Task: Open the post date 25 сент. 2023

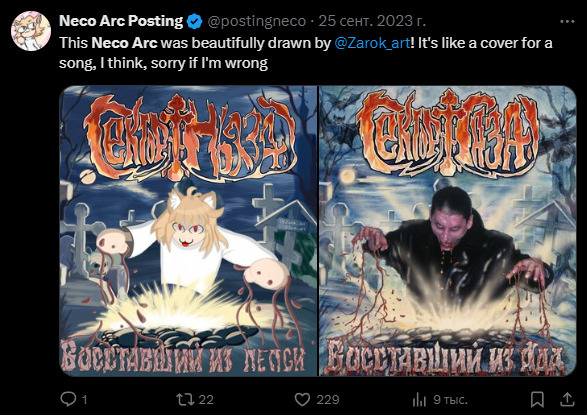Action: (372, 21)
